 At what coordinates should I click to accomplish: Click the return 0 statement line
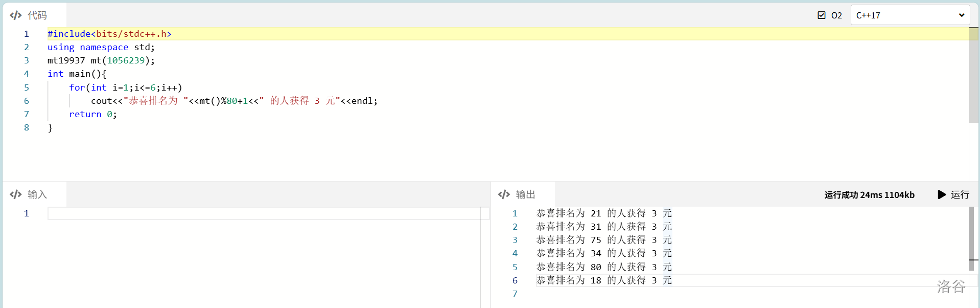tap(93, 114)
